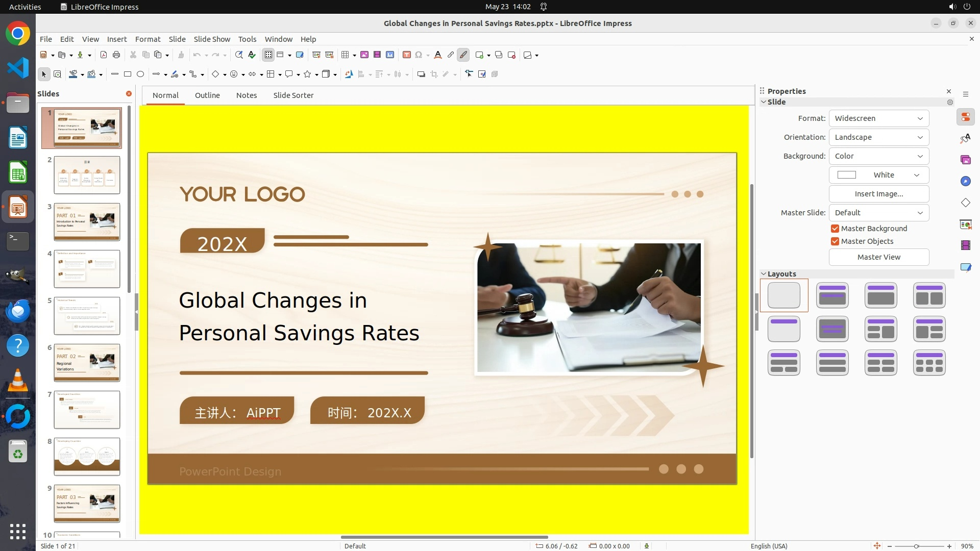This screenshot has height=551, width=980.
Task: Click the Master View button
Action: click(878, 257)
